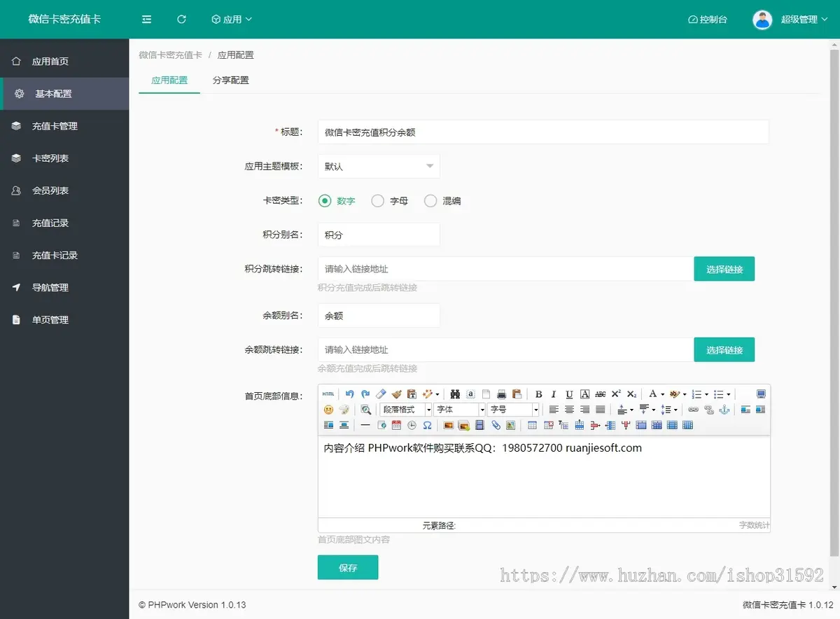Redo the edit in editor toolbar
This screenshot has width=840, height=619.
pyautogui.click(x=365, y=394)
